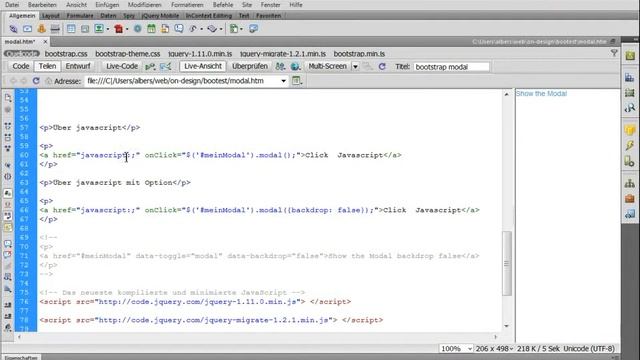640x360 pixels.
Task: Click the filter funnel for related files
Action: click(x=614, y=53)
